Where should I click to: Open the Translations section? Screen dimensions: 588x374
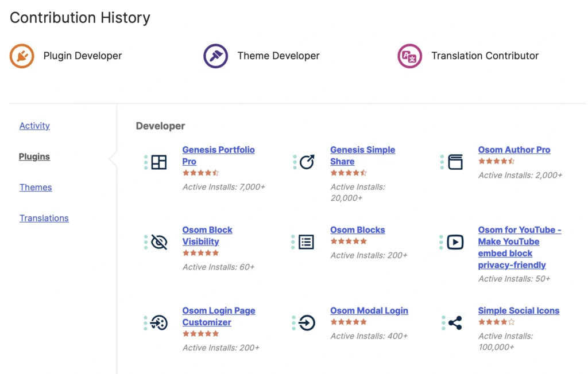[x=44, y=218]
